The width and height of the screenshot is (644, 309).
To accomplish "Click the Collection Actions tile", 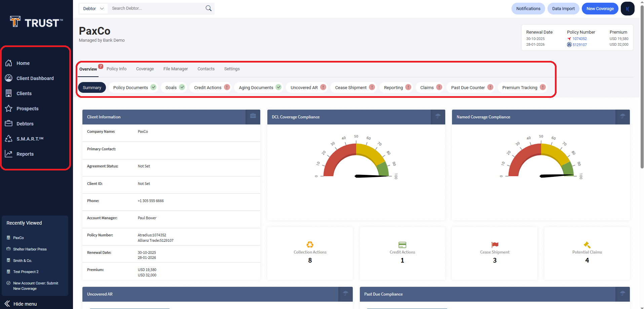I will pyautogui.click(x=310, y=253).
